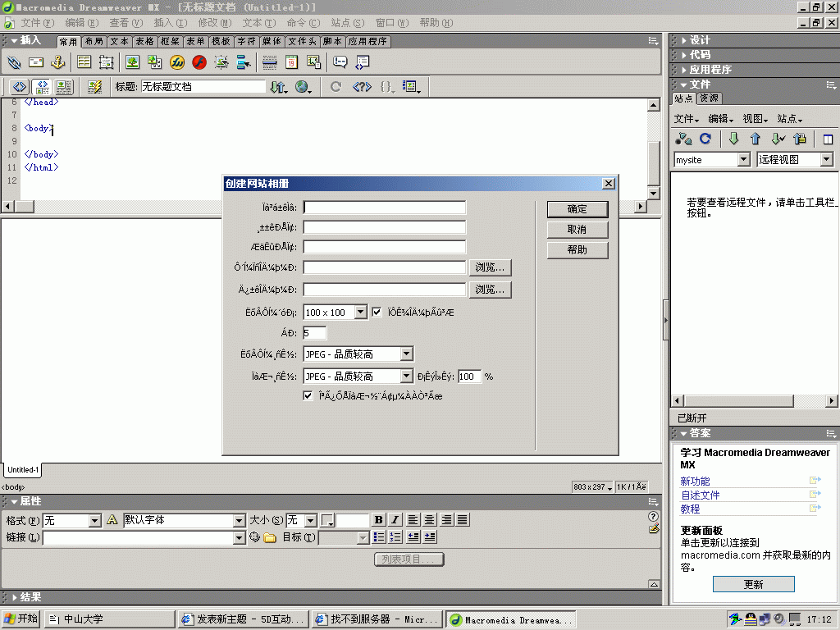
Task: Switch to the 布局 insert tab
Action: [94, 41]
